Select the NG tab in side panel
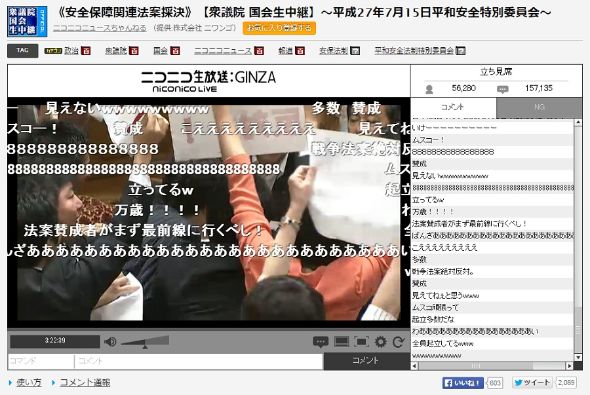This screenshot has width=590, height=395. (x=539, y=107)
